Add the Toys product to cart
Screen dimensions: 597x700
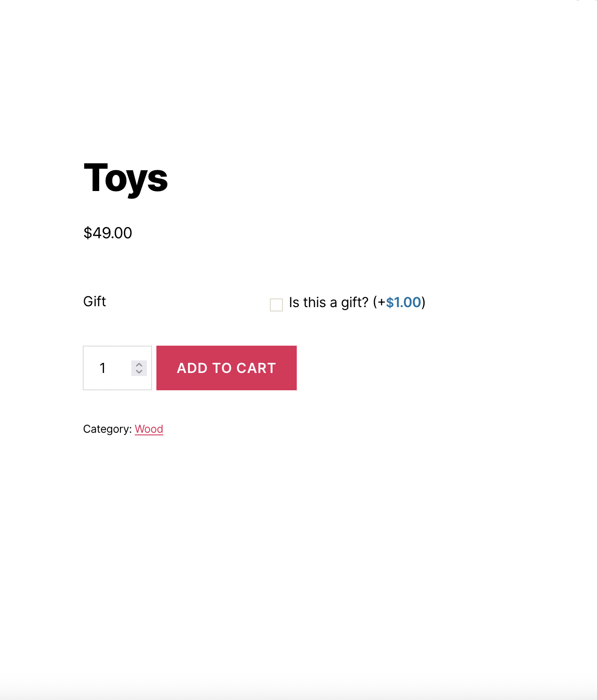[226, 368]
